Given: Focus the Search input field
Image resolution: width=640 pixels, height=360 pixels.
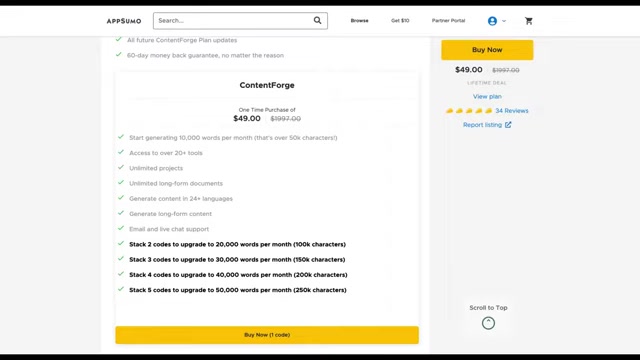Looking at the screenshot, I should point(233,20).
